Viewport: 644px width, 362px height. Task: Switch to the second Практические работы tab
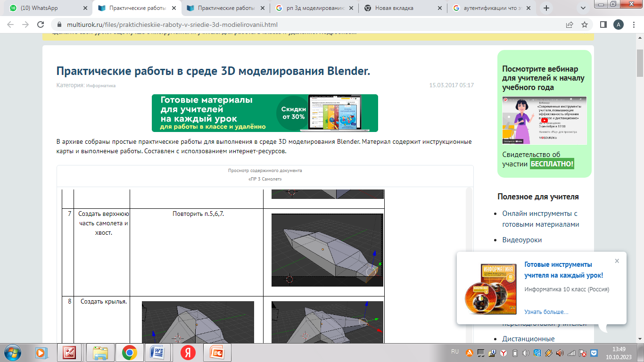(226, 8)
